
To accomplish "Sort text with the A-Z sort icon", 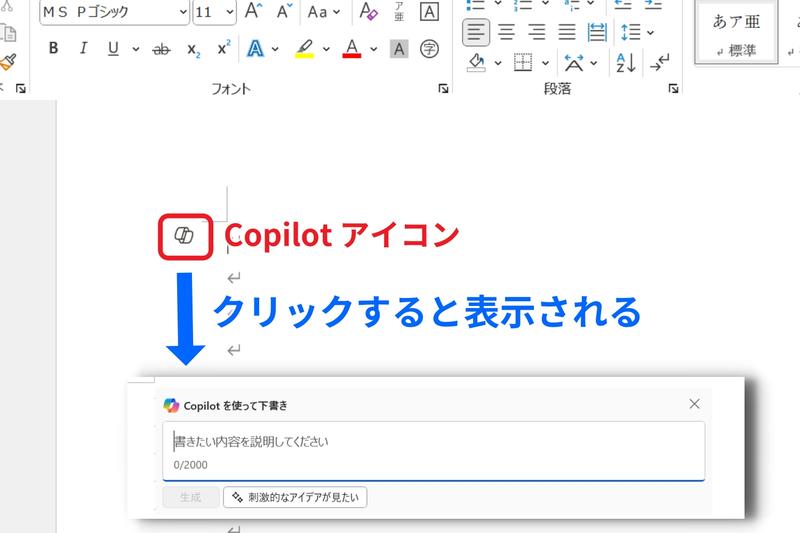I will point(626,63).
